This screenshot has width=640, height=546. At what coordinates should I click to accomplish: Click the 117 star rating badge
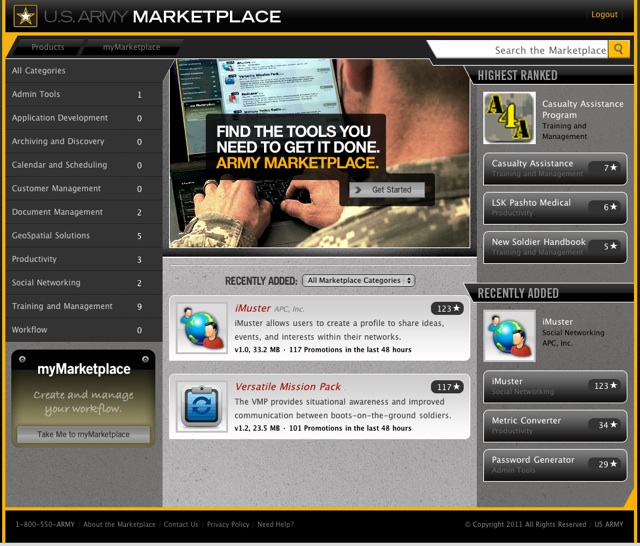tap(447, 387)
